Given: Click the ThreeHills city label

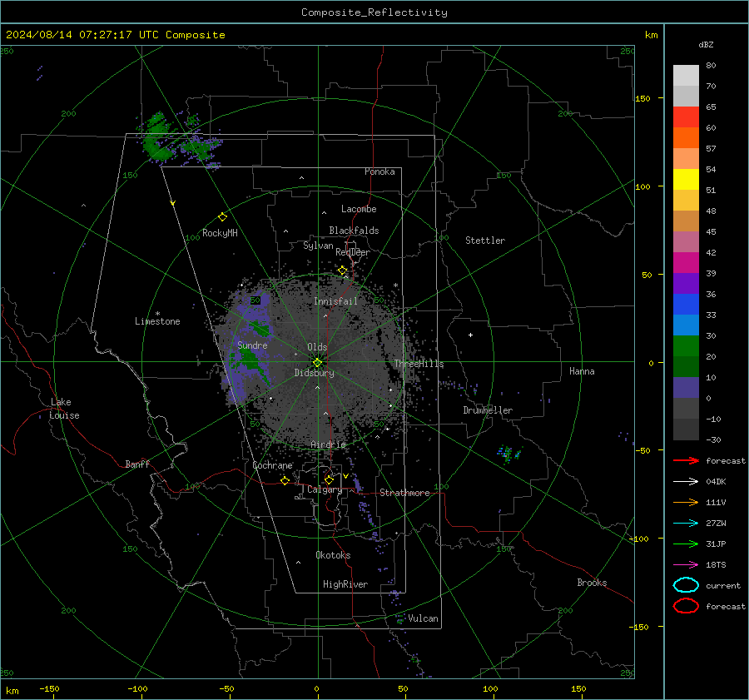Looking at the screenshot, I should pyautogui.click(x=419, y=364).
